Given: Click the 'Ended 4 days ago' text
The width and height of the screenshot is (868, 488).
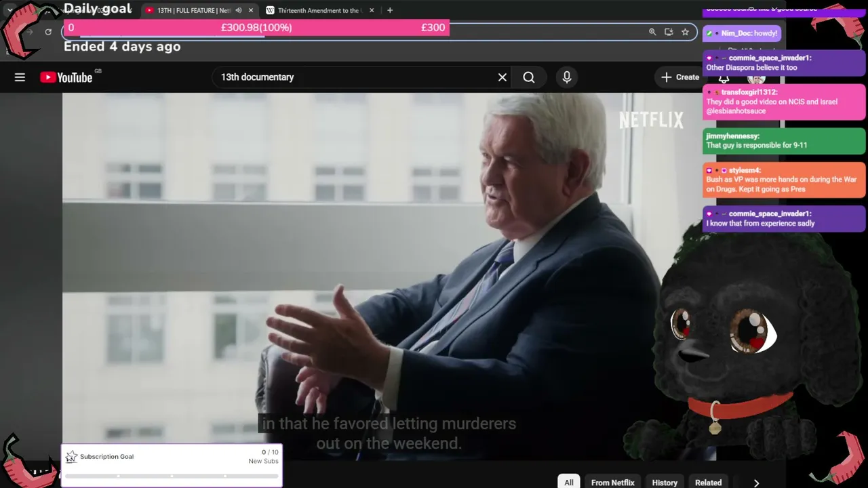Looking at the screenshot, I should 122,47.
